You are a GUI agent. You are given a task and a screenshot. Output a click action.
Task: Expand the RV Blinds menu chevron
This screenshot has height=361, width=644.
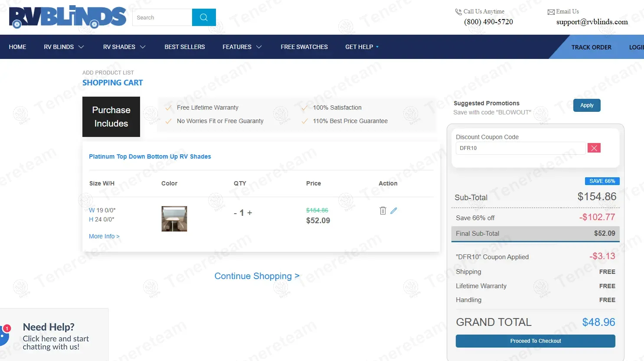81,47
